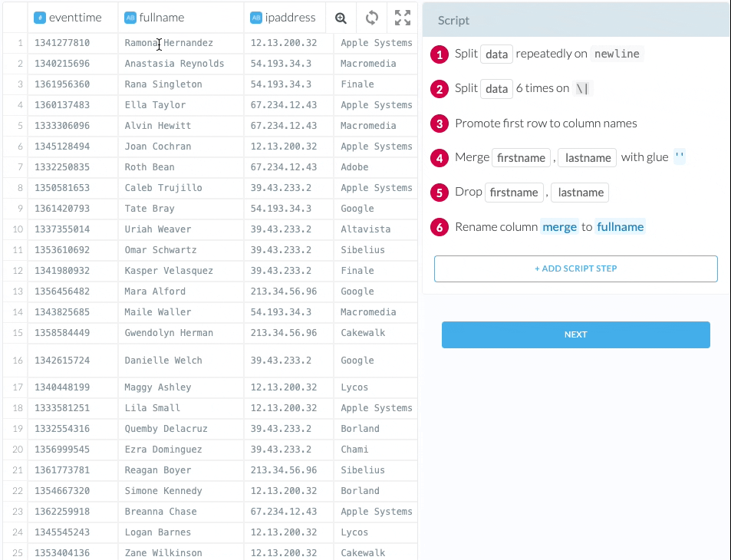Click the Add Script Step button
731x560 pixels.
pyautogui.click(x=575, y=269)
